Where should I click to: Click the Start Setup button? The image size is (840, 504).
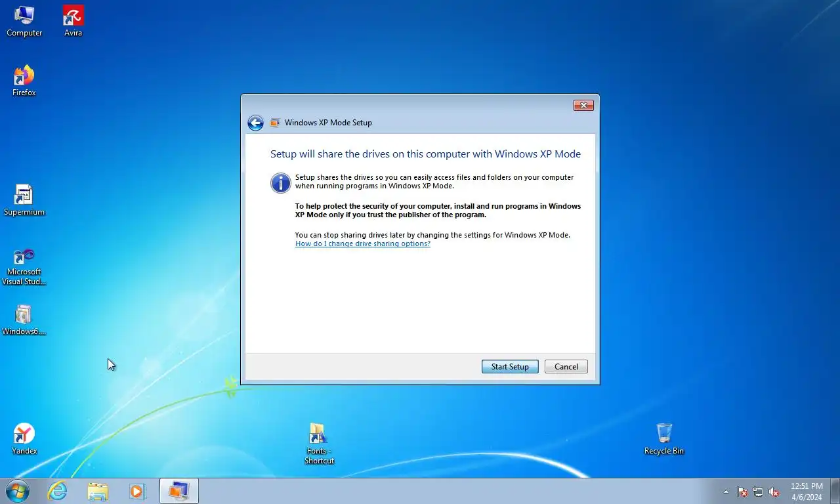click(x=510, y=367)
